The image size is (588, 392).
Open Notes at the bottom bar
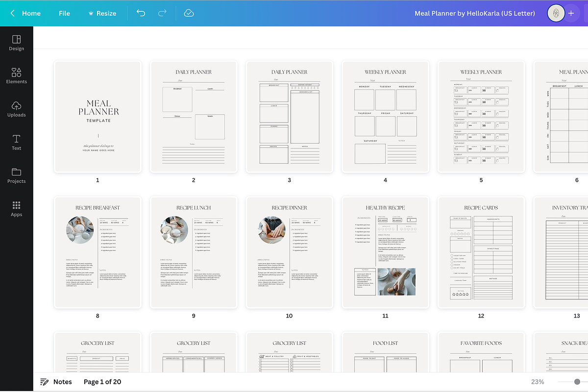tap(56, 382)
